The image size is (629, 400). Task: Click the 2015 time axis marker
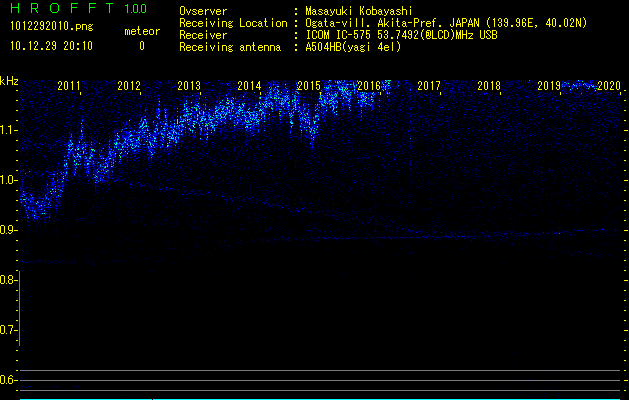click(309, 86)
